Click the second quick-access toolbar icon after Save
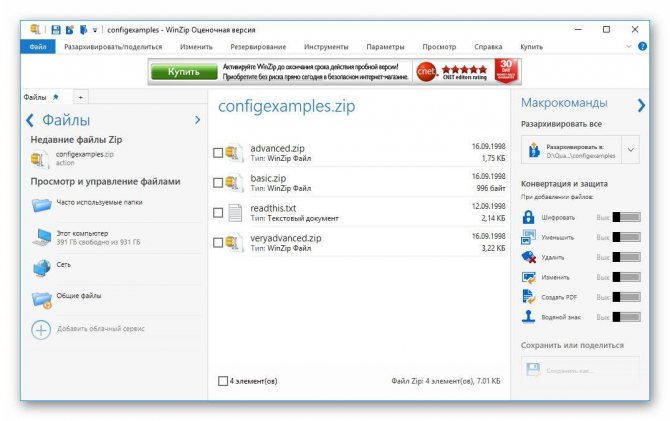Screen dimensions: 670x421 pyautogui.click(x=70, y=29)
